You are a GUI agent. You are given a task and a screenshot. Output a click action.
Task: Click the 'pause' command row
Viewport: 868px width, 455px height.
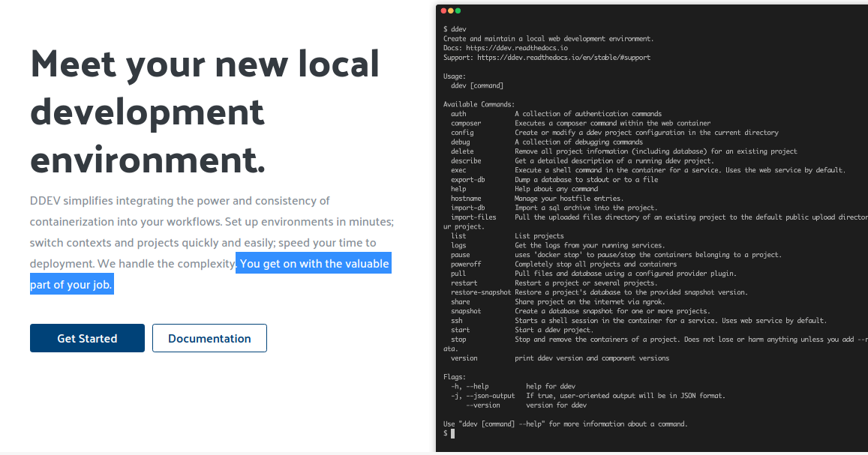[x=616, y=254]
